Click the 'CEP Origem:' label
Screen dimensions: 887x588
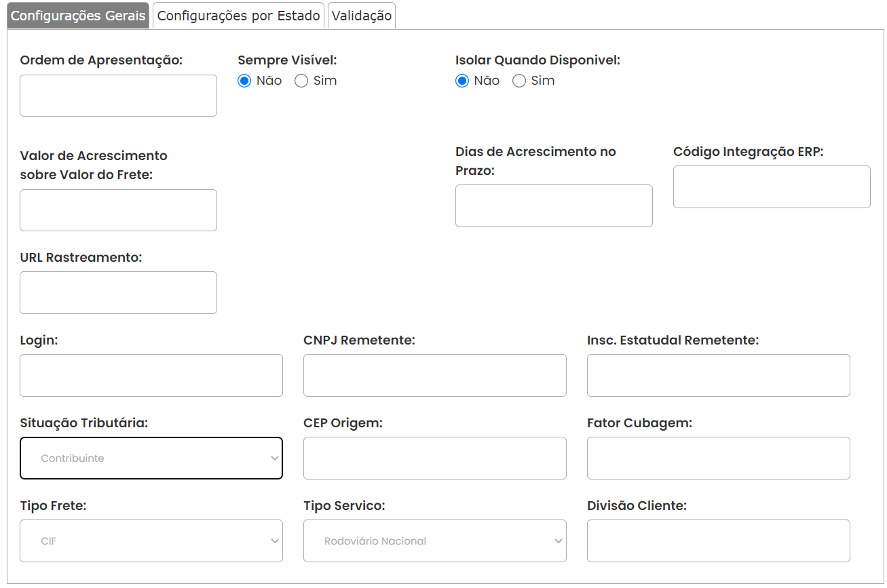click(343, 423)
